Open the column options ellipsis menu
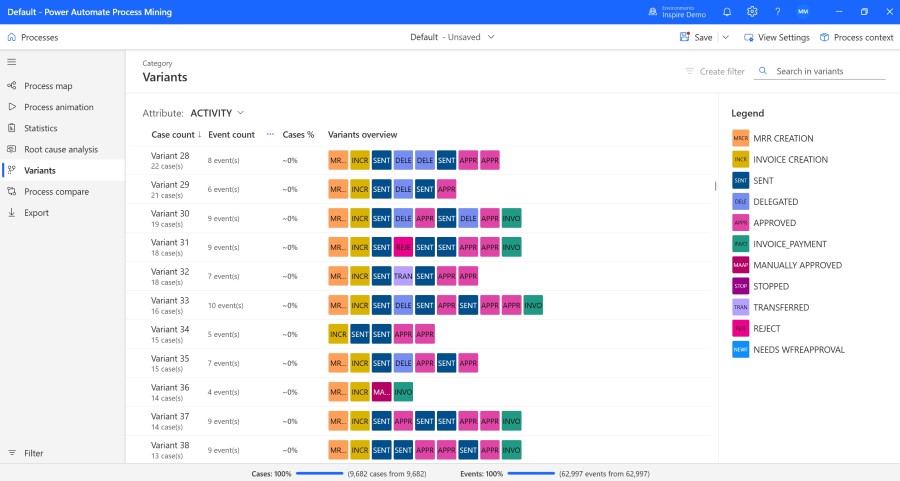The image size is (900, 481). tap(271, 134)
